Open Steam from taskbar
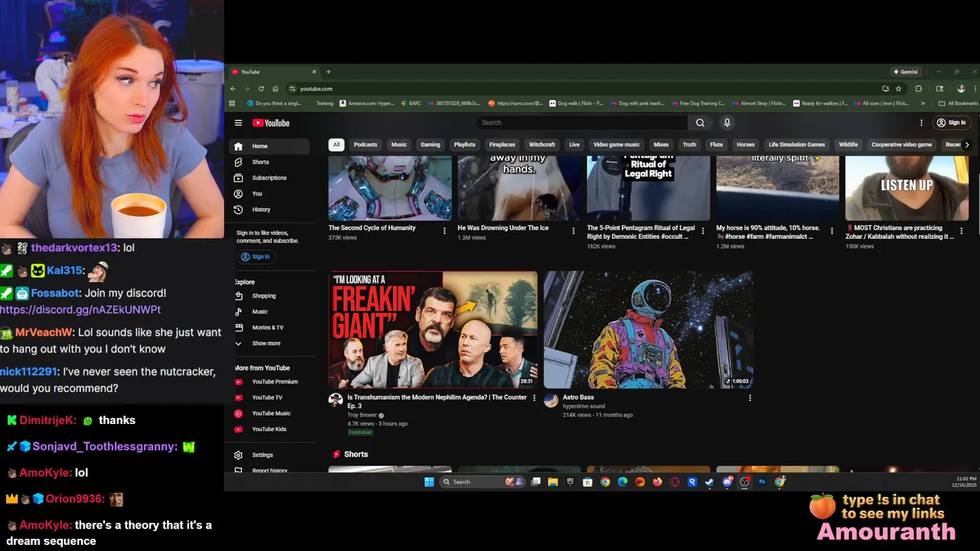Screen dimensions: 980x551 (x=710, y=482)
